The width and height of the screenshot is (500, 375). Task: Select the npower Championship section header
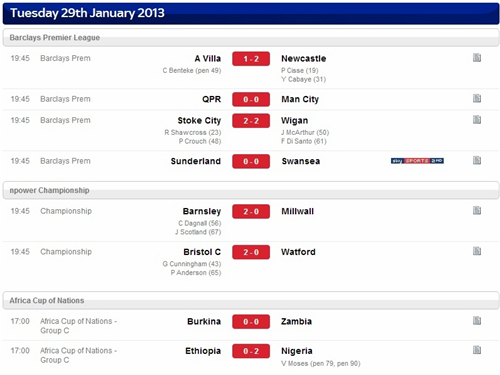point(251,190)
